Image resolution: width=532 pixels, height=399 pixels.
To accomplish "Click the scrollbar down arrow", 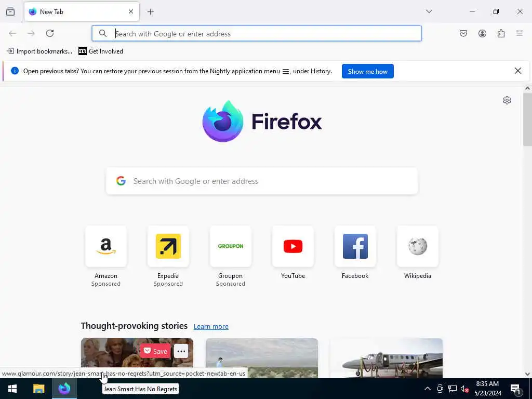I will pos(527,374).
